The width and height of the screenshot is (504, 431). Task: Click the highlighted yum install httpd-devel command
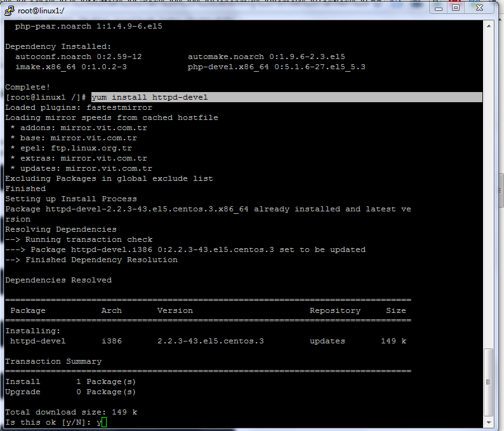coord(150,97)
